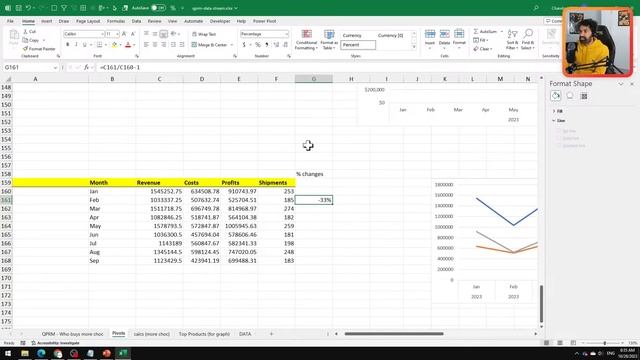Apply Italic formatting

tap(76, 44)
